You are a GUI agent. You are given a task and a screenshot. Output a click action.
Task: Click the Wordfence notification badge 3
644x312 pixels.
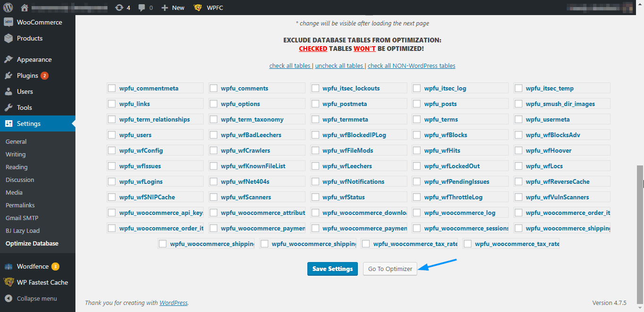(x=56, y=266)
